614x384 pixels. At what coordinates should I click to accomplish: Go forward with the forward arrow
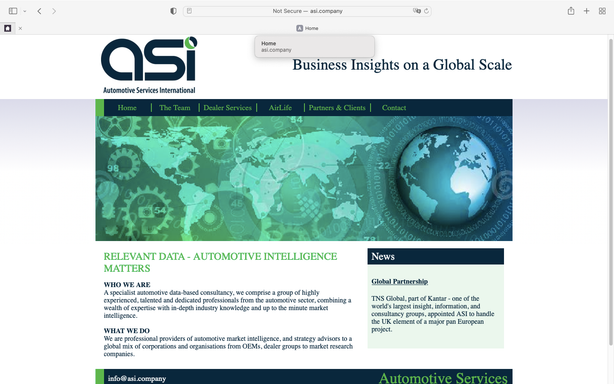[54, 11]
